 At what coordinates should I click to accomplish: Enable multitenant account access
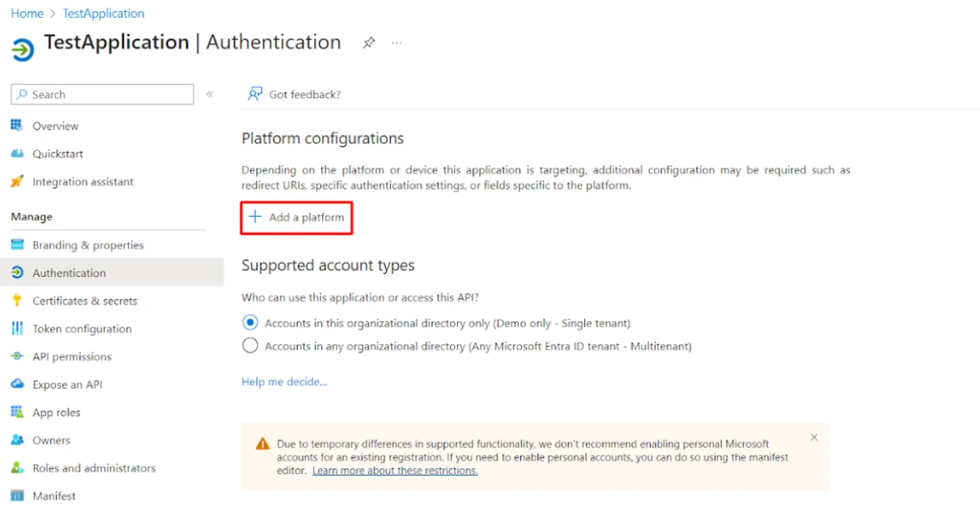click(250, 345)
